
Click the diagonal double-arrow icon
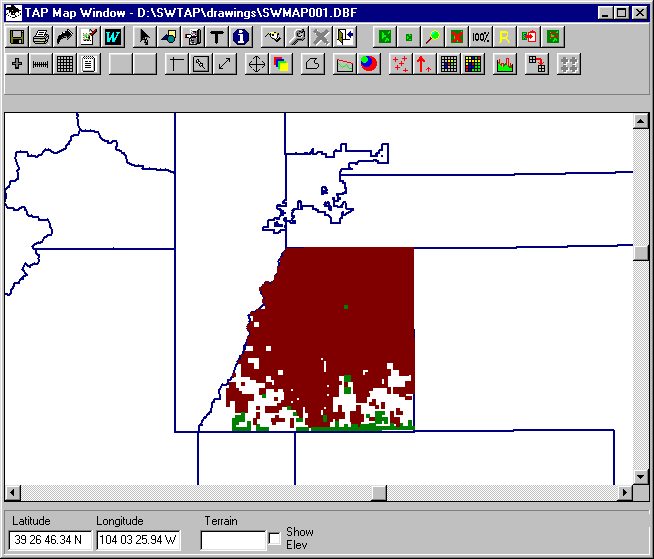pyautogui.click(x=225, y=64)
